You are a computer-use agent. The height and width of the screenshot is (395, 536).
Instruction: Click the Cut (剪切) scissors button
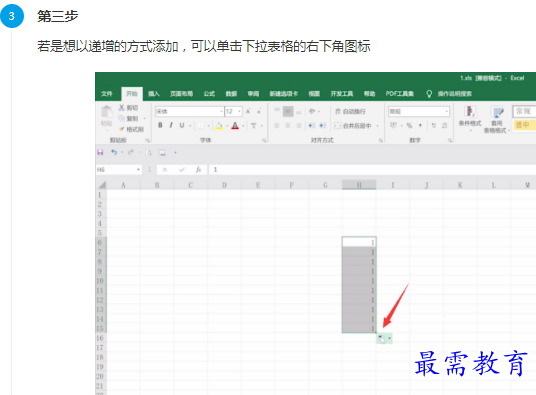click(128, 108)
